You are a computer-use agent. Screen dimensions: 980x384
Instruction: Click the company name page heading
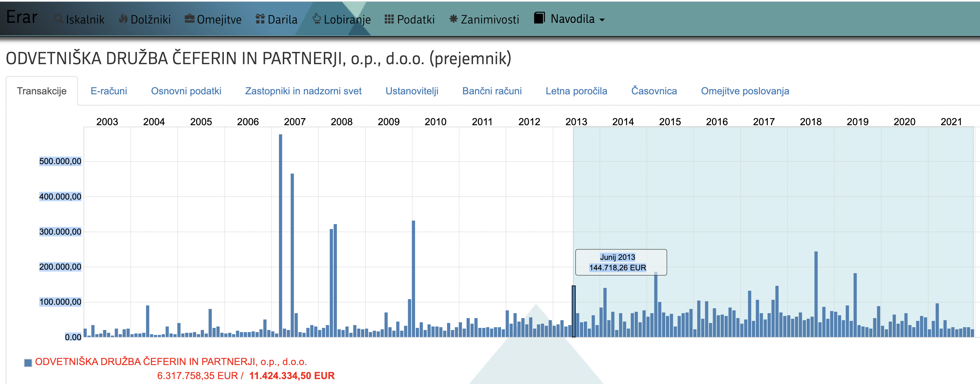click(x=259, y=59)
